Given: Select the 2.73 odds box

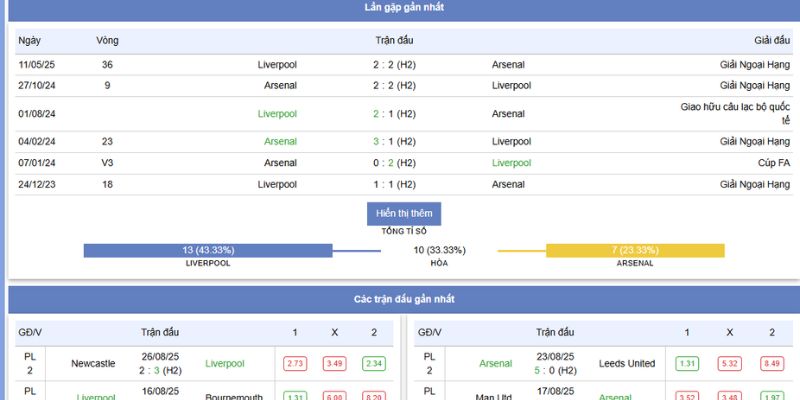Looking at the screenshot, I should [294, 364].
